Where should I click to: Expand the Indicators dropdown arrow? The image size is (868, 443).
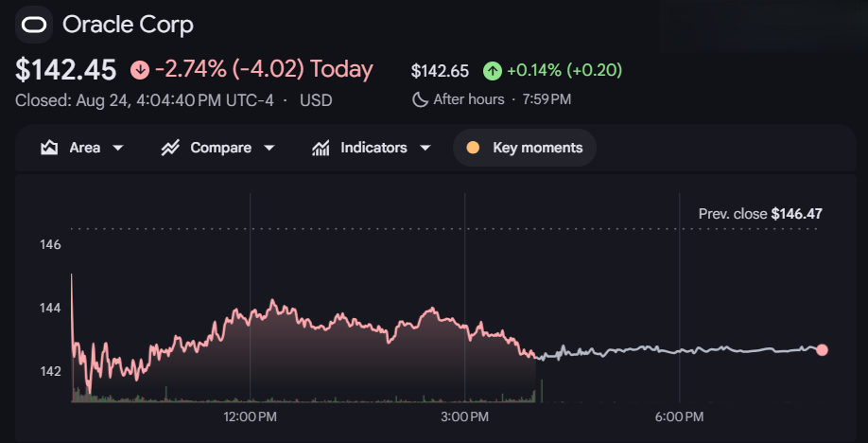click(x=425, y=148)
